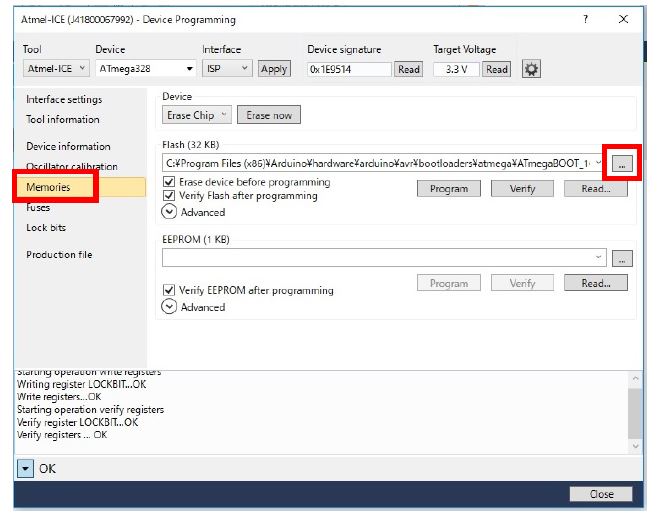
Task: Click the EEPROM file browse (...) button
Action: tap(622, 259)
